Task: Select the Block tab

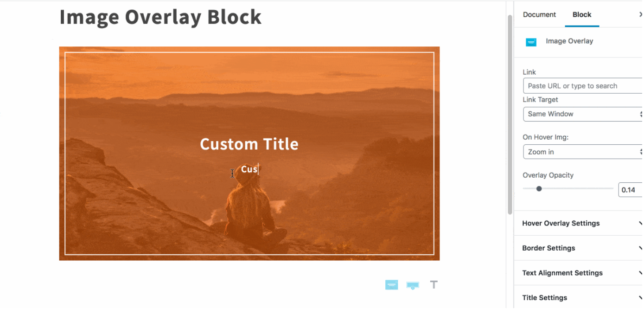Action: [581, 14]
